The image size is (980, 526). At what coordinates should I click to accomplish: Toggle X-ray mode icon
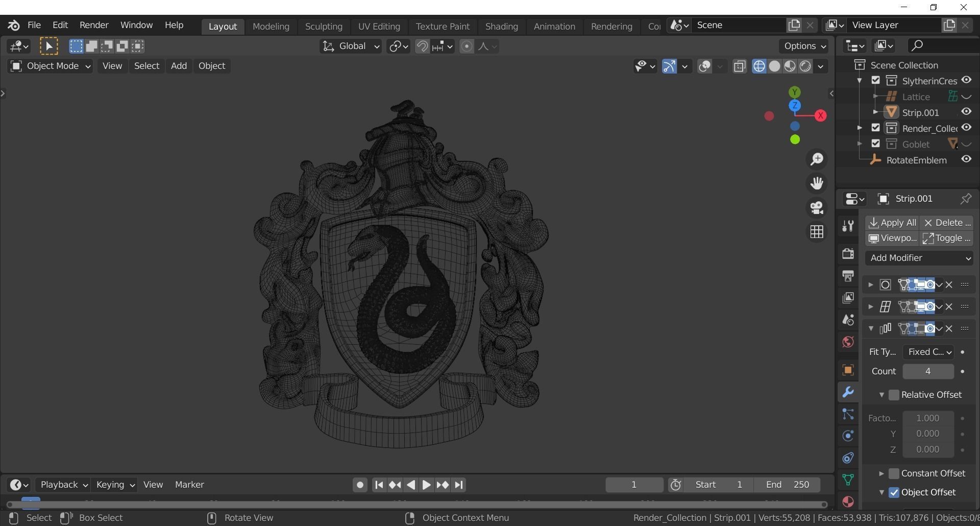[740, 66]
